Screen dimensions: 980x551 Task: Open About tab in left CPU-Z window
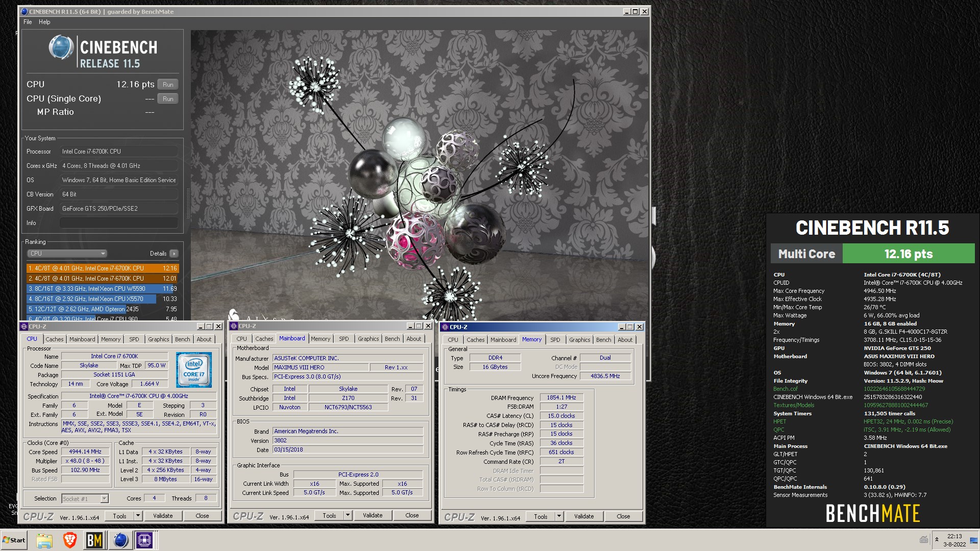pyautogui.click(x=204, y=339)
